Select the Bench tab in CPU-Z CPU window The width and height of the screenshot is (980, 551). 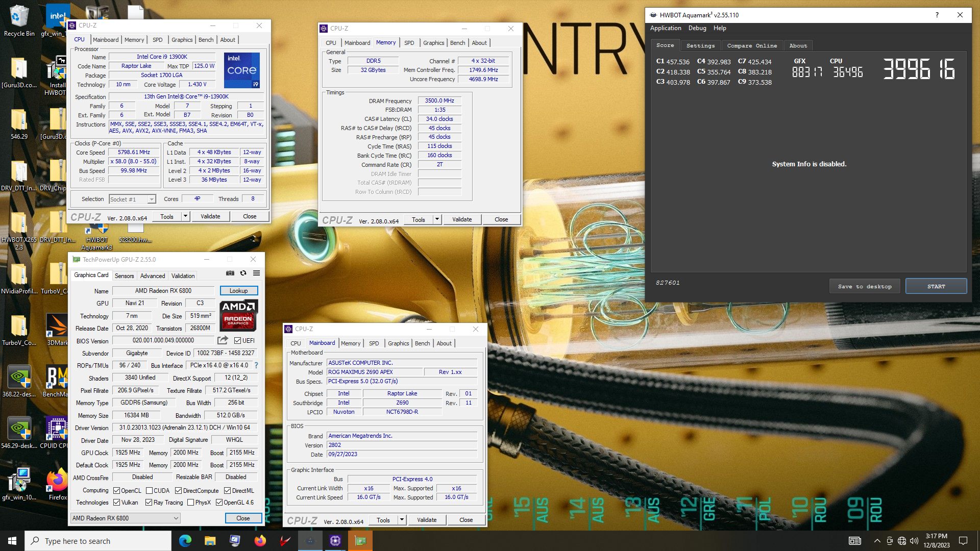[206, 40]
